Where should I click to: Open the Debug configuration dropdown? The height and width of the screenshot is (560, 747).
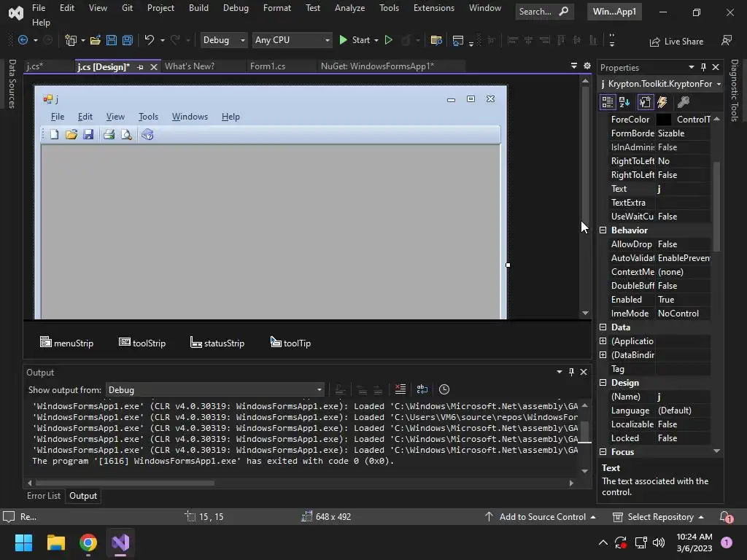[223, 41]
